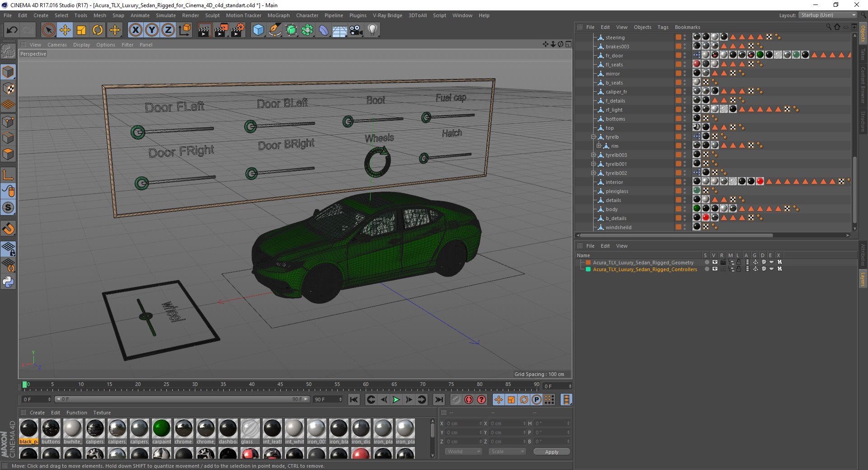Click Make Editable icon in left palette

8,52
